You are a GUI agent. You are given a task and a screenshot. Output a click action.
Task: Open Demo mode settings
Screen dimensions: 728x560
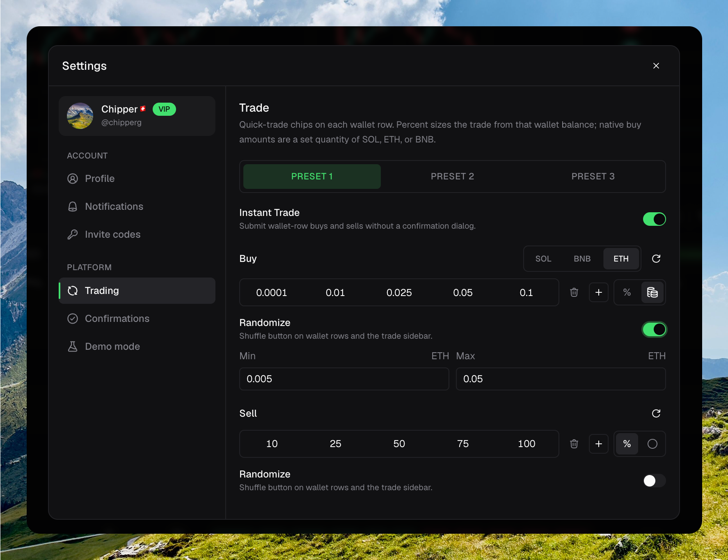click(x=137, y=347)
